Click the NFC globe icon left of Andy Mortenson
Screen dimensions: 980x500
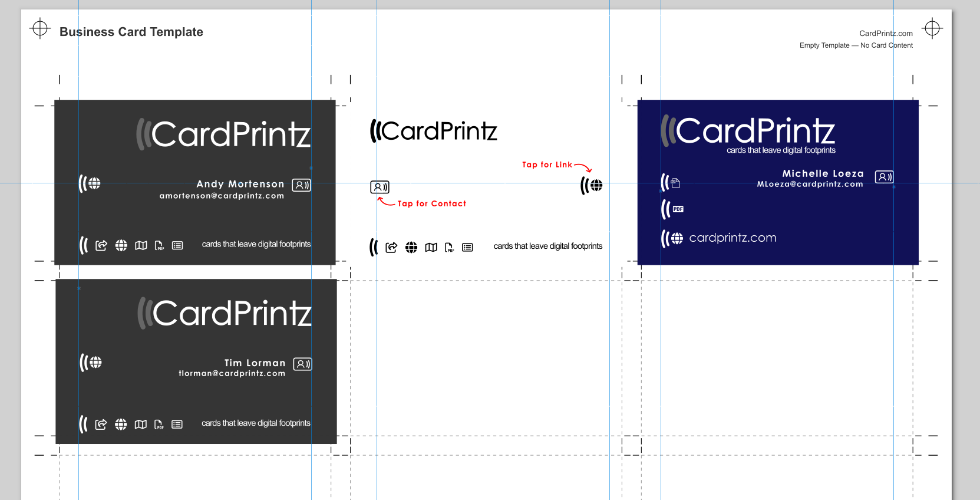[x=90, y=183]
